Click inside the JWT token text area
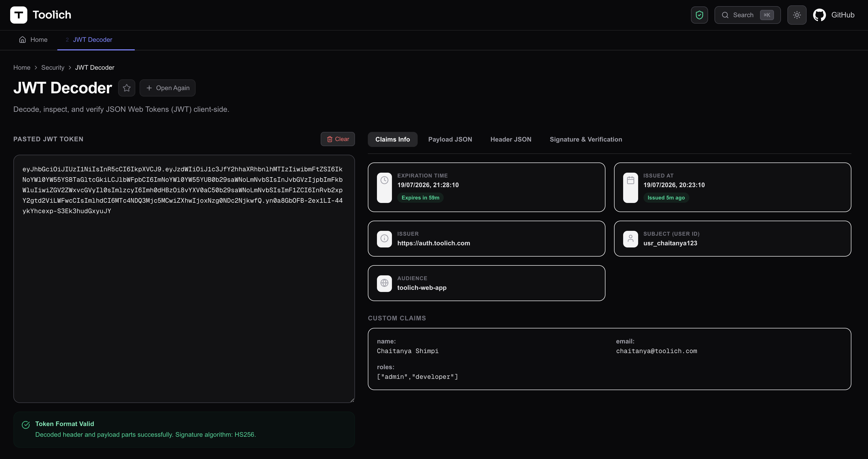Screen dimensions: 868x459 [x=184, y=279]
